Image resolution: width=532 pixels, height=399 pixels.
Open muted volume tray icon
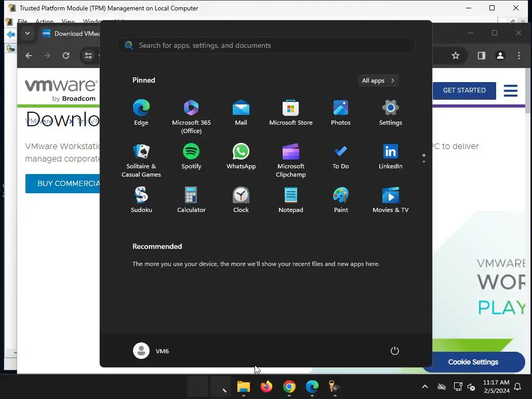pos(471,387)
